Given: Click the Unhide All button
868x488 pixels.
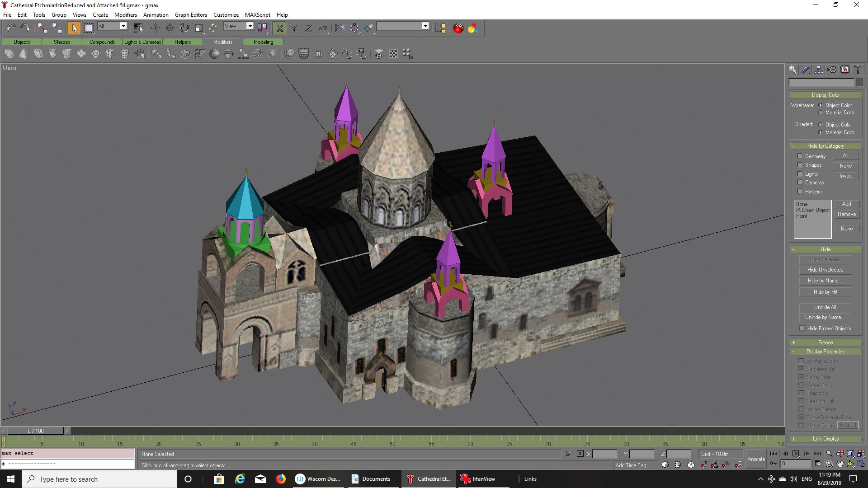Looking at the screenshot, I should pyautogui.click(x=825, y=307).
